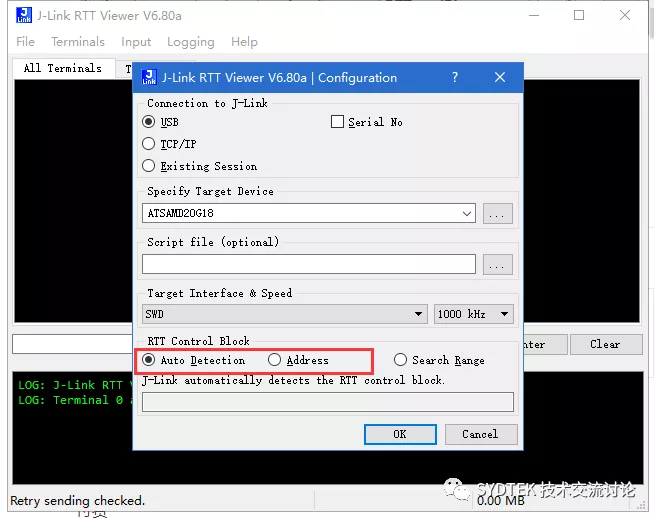Click the J-Link icon in main window title

[24, 15]
